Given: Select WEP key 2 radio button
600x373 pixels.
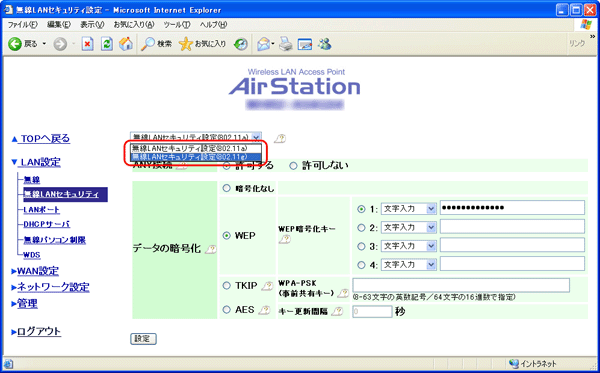Looking at the screenshot, I should click(x=361, y=228).
